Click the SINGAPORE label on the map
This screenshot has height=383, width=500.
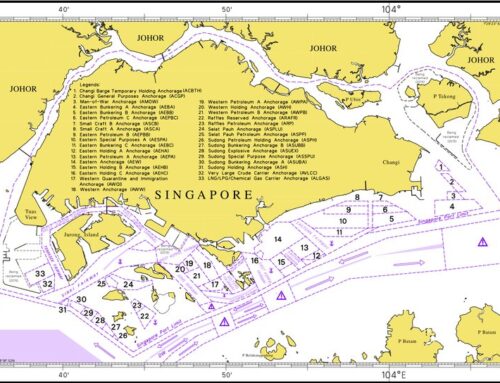coord(204,195)
